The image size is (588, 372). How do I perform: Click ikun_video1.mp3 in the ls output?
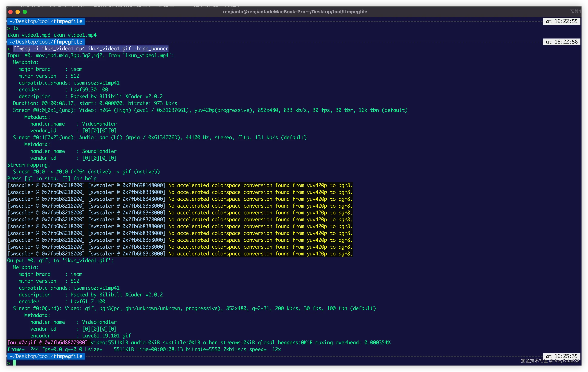29,35
